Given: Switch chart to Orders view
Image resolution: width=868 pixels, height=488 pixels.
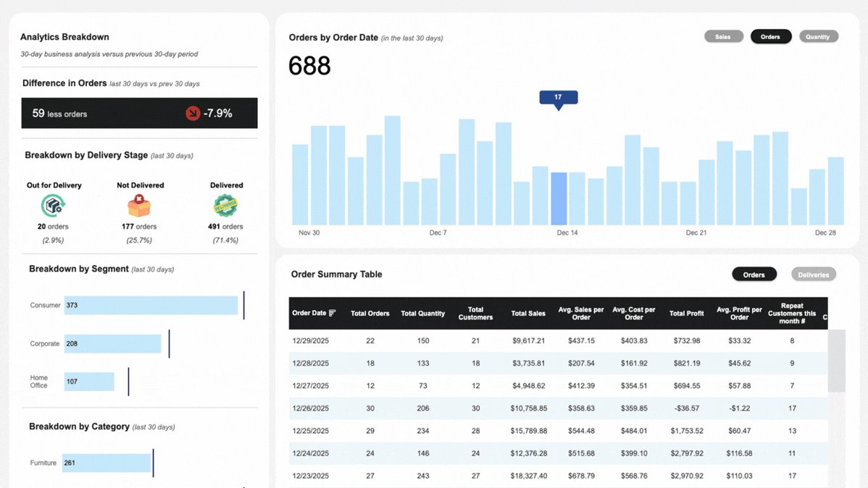Looking at the screenshot, I should [771, 36].
